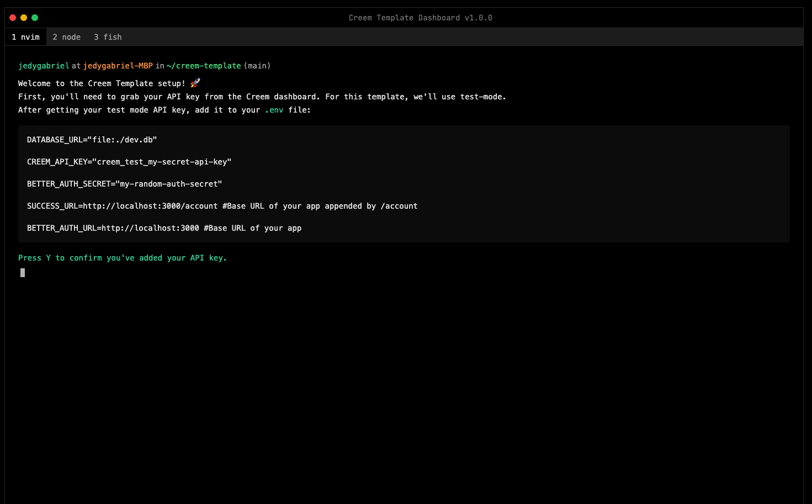Click the hostname jedygabriel-MBP in prompt
Viewport: 812px width, 504px height.
click(118, 66)
